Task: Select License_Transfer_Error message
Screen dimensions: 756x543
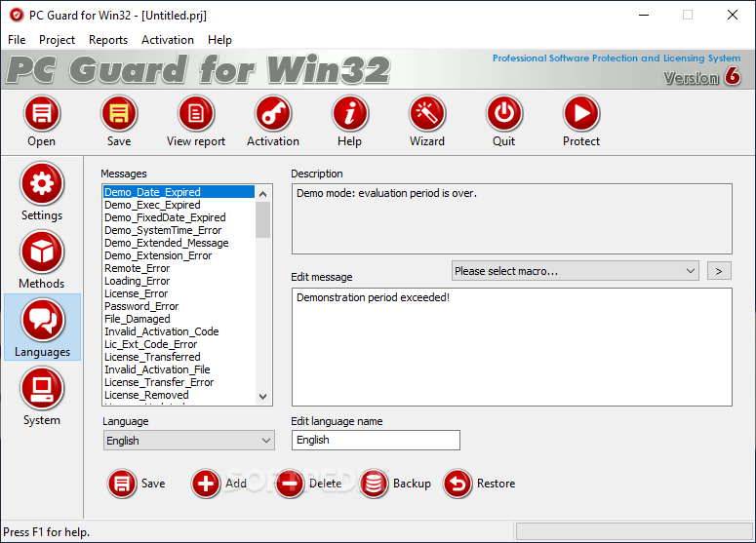Action: tap(179, 382)
